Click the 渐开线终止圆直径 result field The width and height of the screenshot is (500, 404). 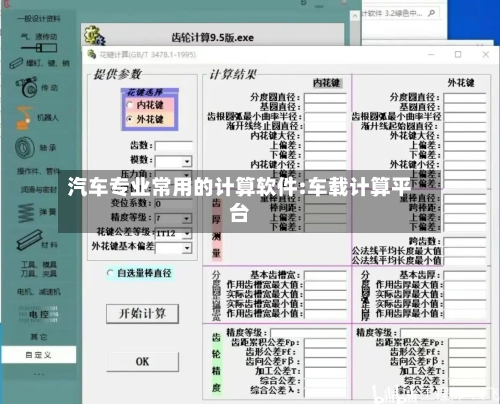[325, 126]
